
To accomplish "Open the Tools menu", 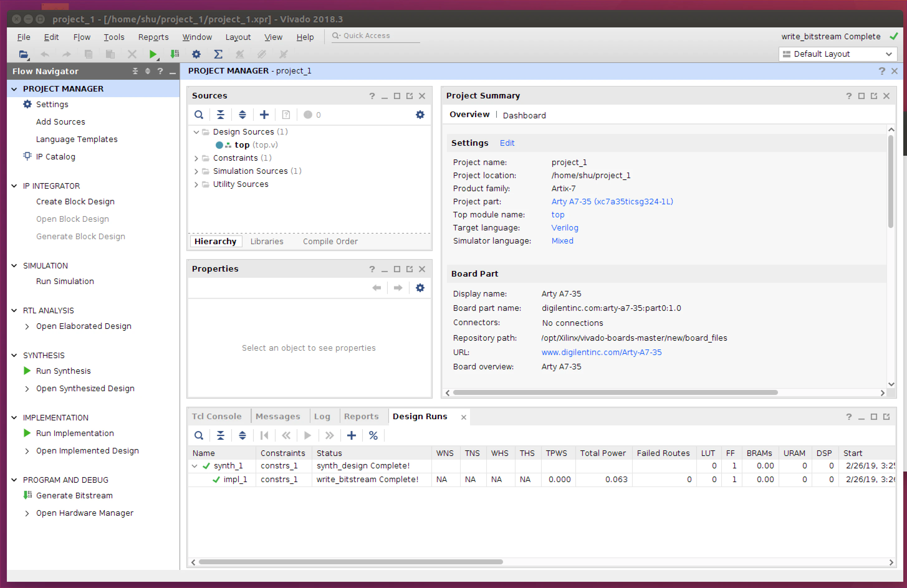I will click(114, 37).
